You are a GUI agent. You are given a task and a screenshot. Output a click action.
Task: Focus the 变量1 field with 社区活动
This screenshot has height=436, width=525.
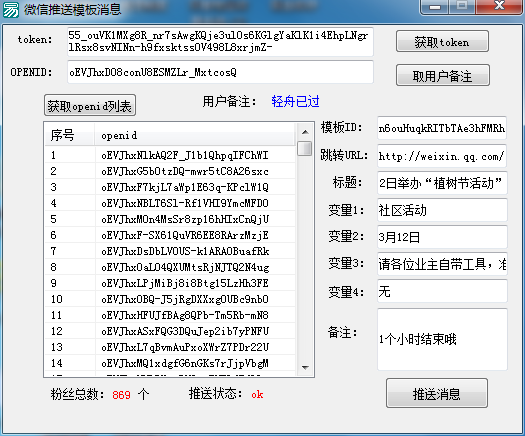[442, 210]
